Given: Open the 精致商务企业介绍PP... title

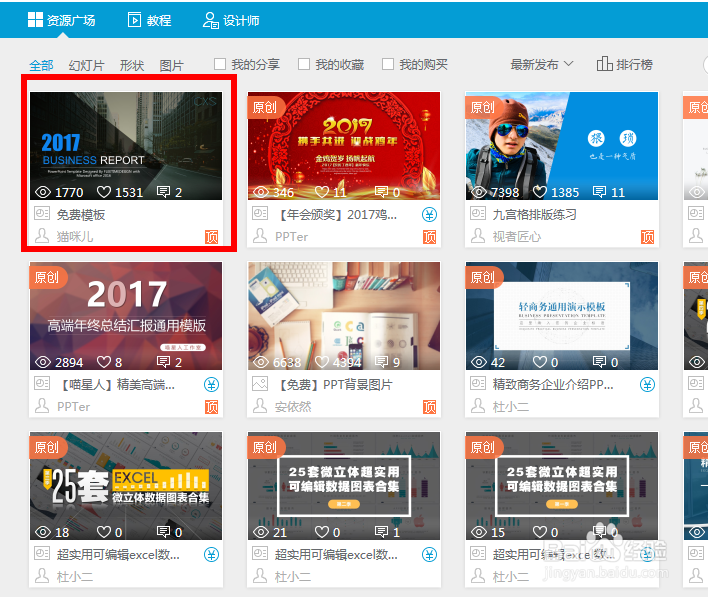Looking at the screenshot, I should (x=553, y=385).
